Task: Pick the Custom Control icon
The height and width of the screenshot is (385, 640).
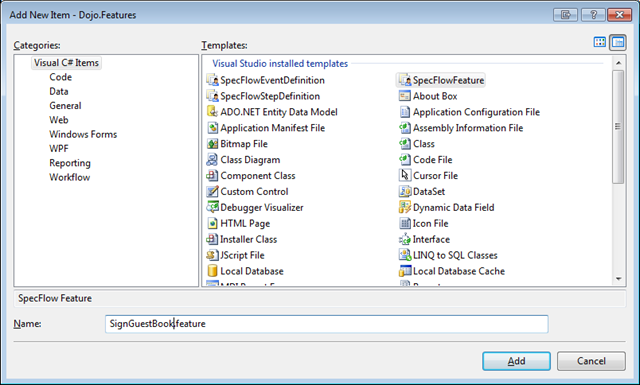Action: click(x=213, y=191)
